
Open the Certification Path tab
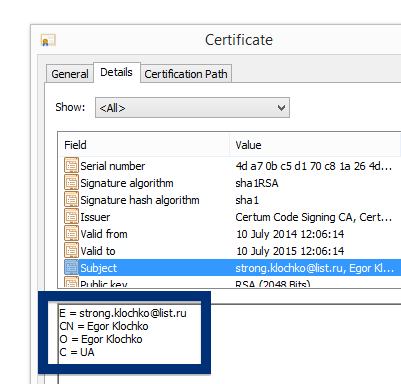[x=186, y=74]
